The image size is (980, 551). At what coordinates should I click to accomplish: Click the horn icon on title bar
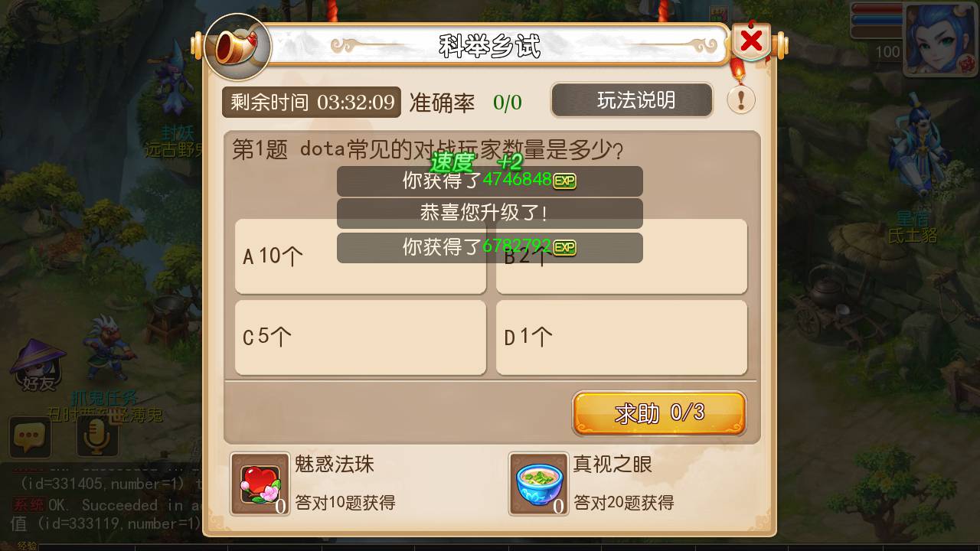pyautogui.click(x=238, y=47)
